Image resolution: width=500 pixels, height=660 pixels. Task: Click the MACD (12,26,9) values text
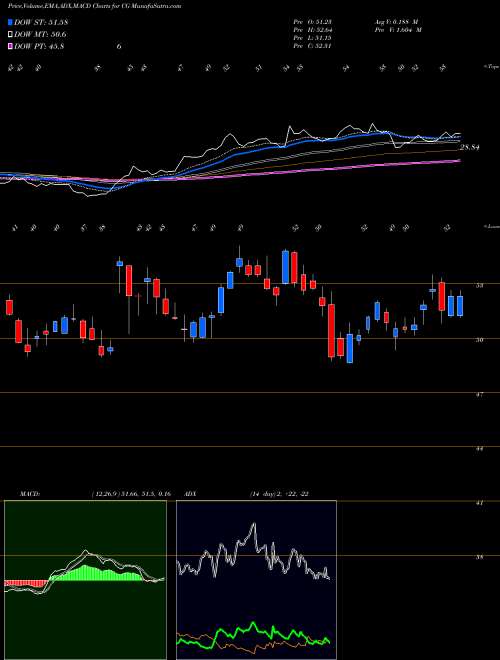tap(130, 494)
